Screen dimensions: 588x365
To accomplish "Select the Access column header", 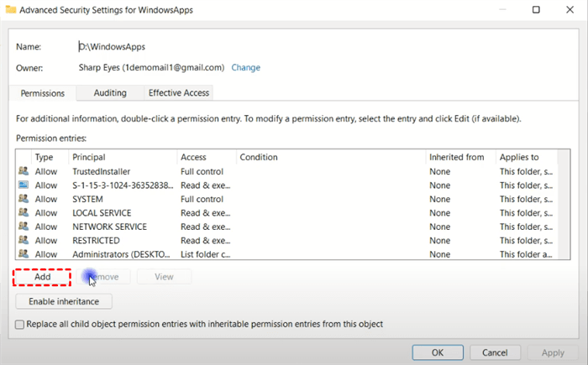I will pyautogui.click(x=192, y=157).
